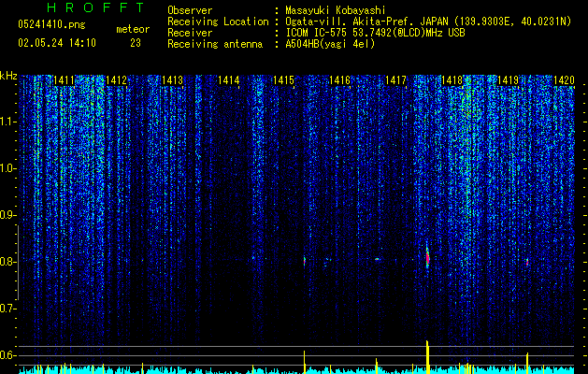
Task: Click the Receiving antenna label
Action: (215, 44)
